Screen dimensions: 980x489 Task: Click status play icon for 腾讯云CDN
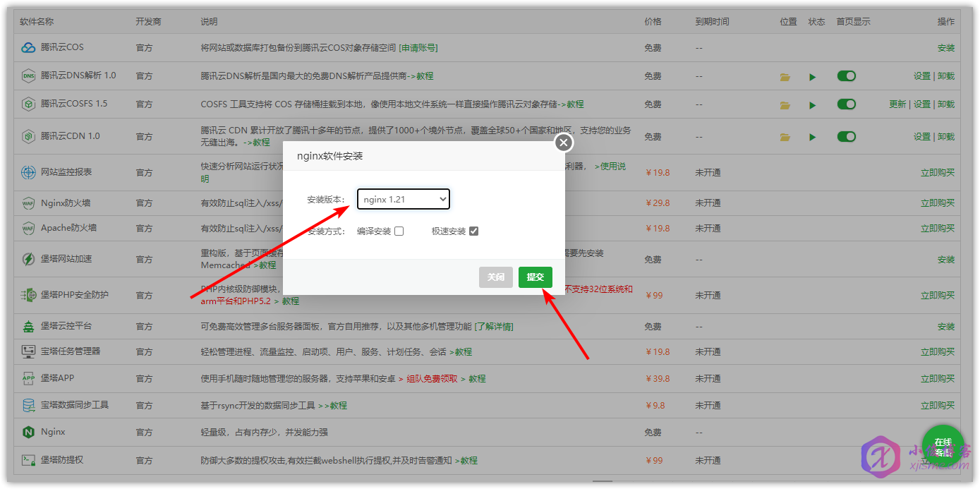(x=813, y=138)
